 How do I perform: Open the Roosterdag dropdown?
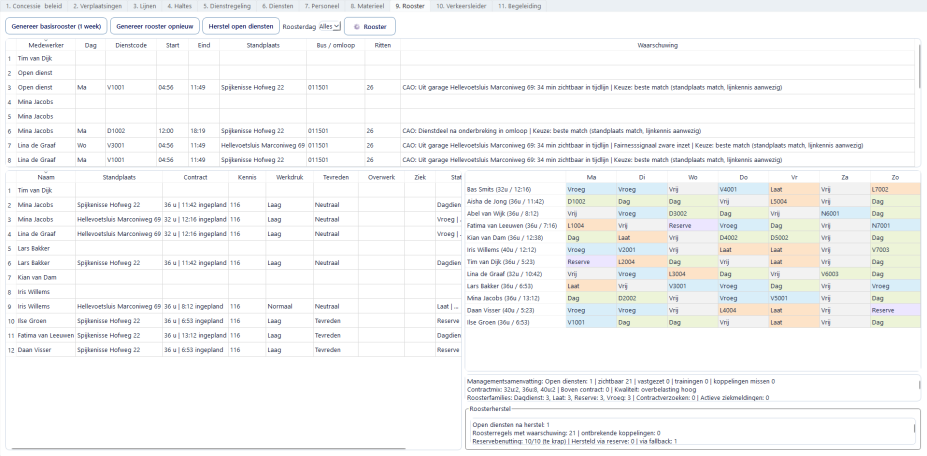click(x=330, y=26)
